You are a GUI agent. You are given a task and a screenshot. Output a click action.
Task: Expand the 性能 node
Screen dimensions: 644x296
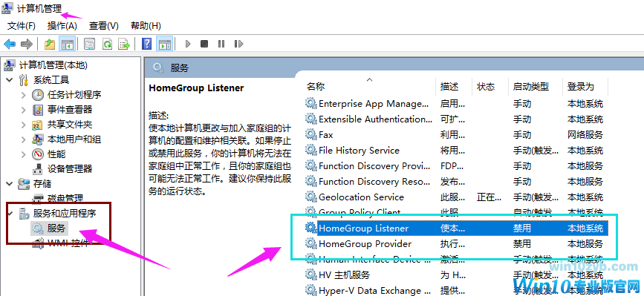(x=24, y=154)
